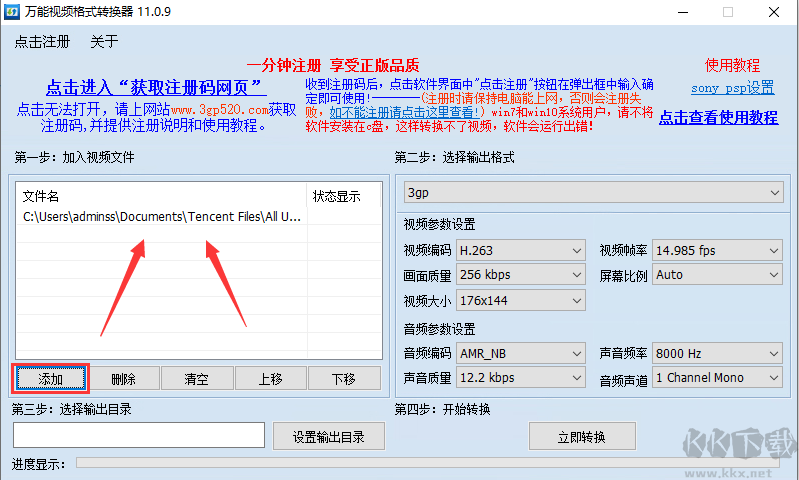Open the 点击查看使用教程 link

(718, 118)
